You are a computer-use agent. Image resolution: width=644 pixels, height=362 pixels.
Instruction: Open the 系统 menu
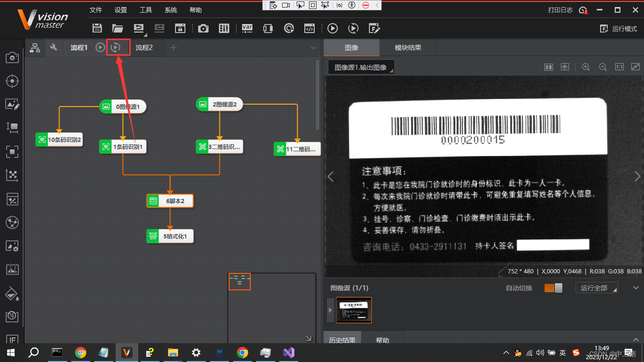[x=171, y=10]
